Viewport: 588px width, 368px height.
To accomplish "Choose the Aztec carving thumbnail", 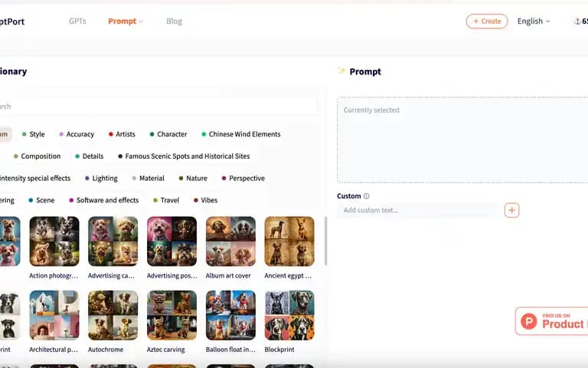I will [x=171, y=315].
